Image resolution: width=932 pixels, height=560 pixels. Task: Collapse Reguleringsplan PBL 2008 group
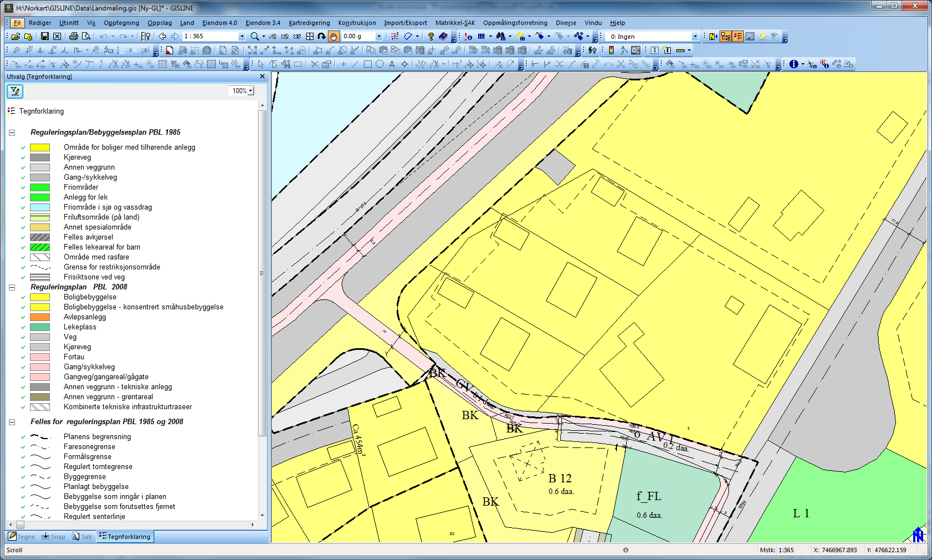[x=12, y=287]
